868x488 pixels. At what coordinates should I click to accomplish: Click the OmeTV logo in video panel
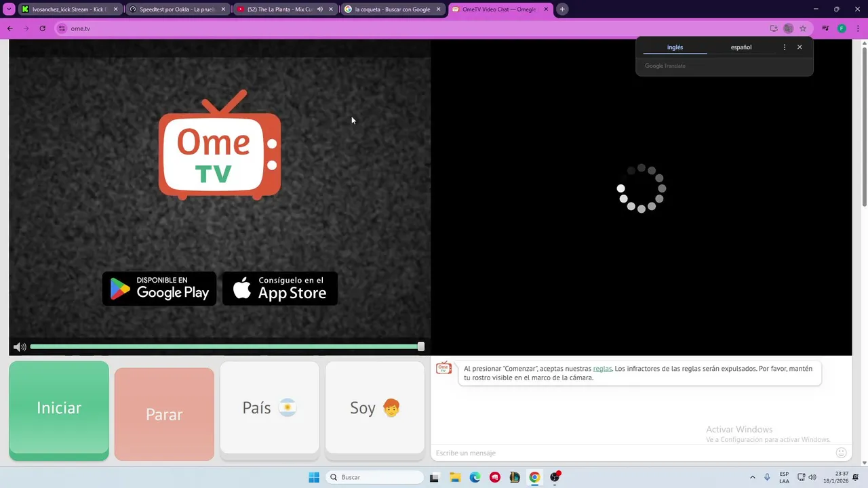[x=220, y=146]
